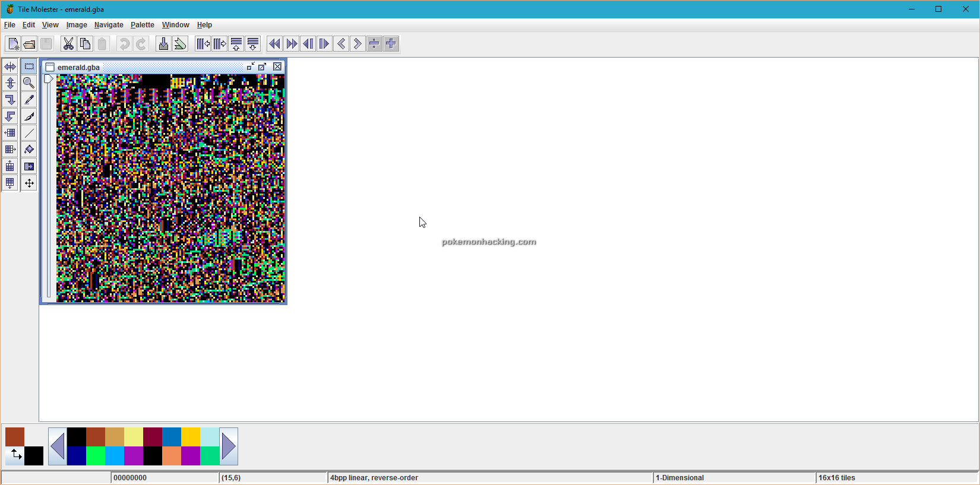The height and width of the screenshot is (485, 980).
Task: Step one row back in file
Action: 308,44
